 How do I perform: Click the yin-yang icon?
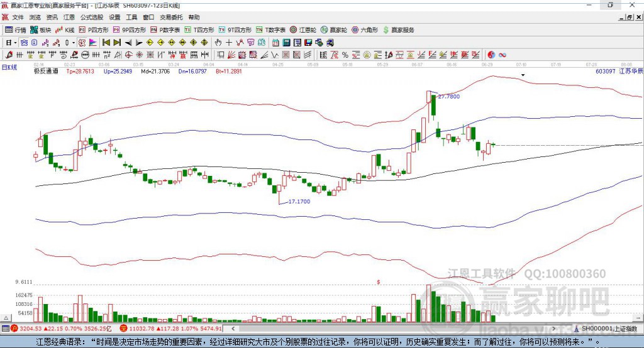[x=491, y=55]
